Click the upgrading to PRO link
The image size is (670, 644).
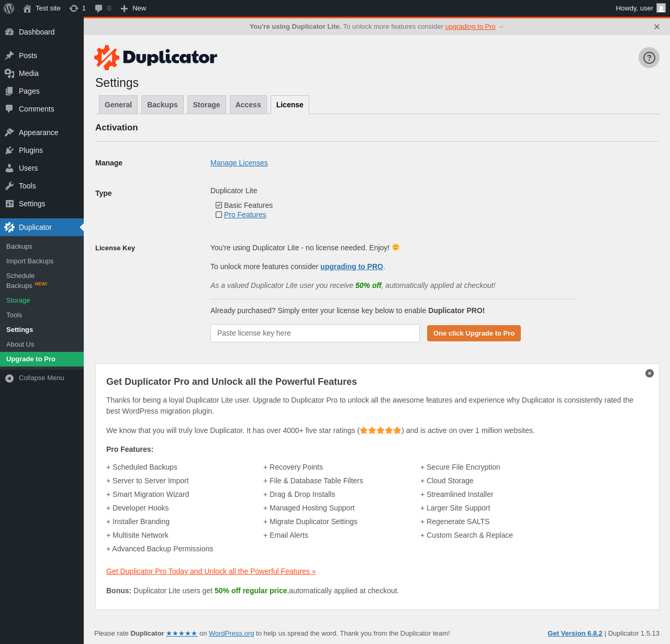pos(352,267)
